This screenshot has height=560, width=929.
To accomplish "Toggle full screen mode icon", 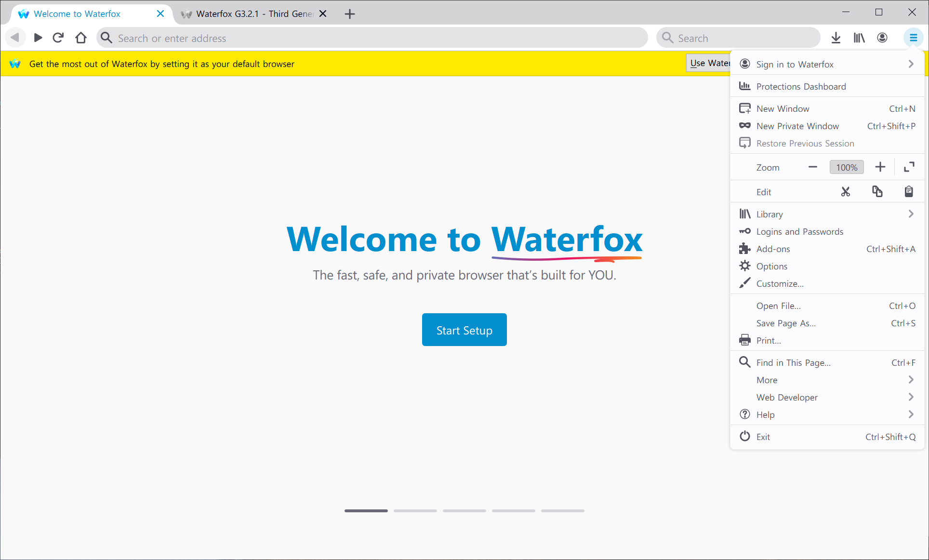I will [909, 167].
